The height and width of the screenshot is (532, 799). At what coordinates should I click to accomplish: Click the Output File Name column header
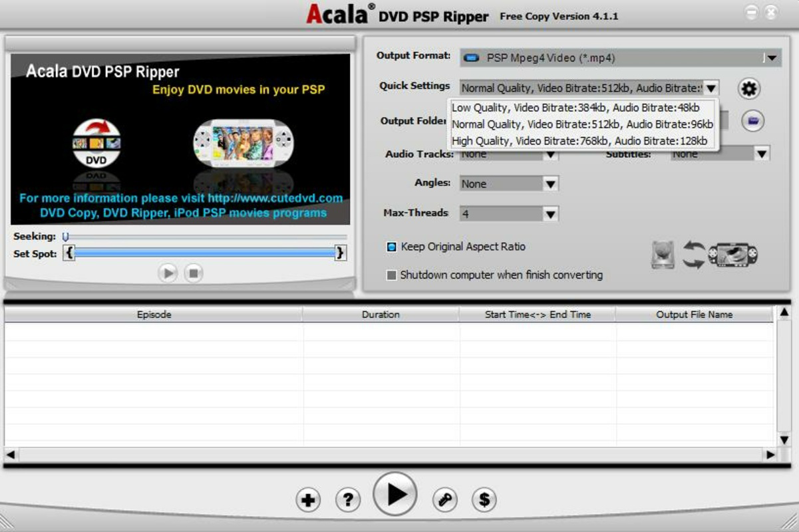click(694, 315)
